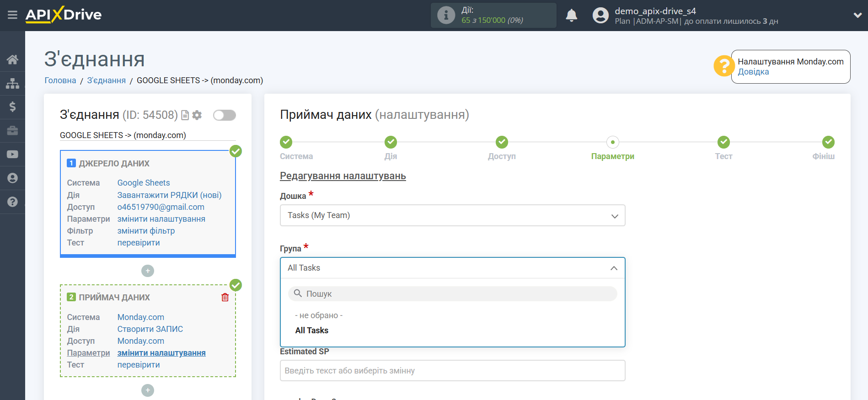Open the YouTube video sidebar icon
This screenshot has height=400, width=868.
[x=12, y=155]
